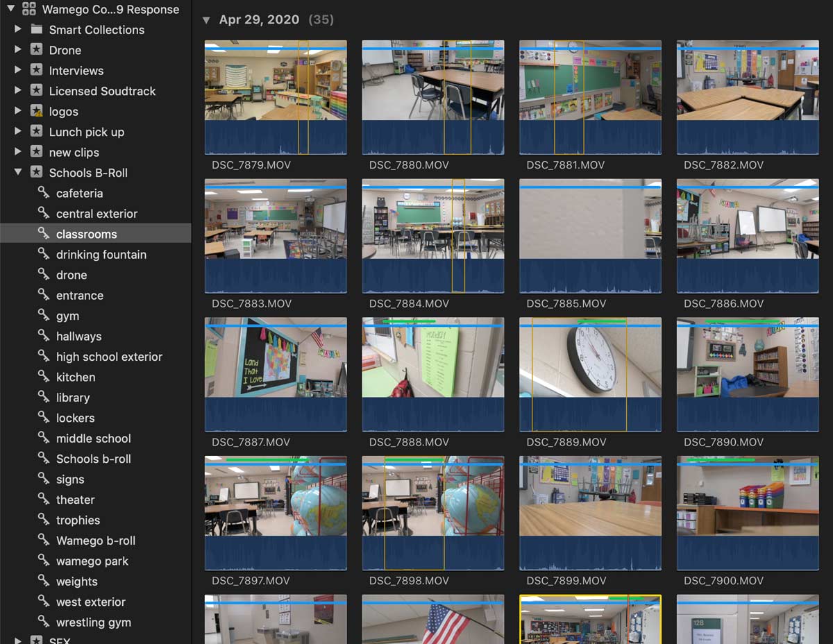This screenshot has height=644, width=833.
Task: Click the DSC_7900.MOV file name
Action: [x=723, y=581]
